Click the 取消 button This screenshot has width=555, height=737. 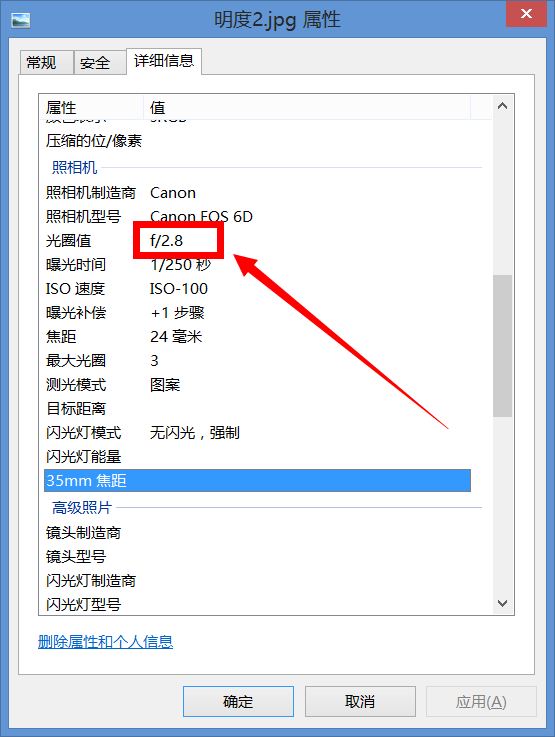pyautogui.click(x=360, y=701)
